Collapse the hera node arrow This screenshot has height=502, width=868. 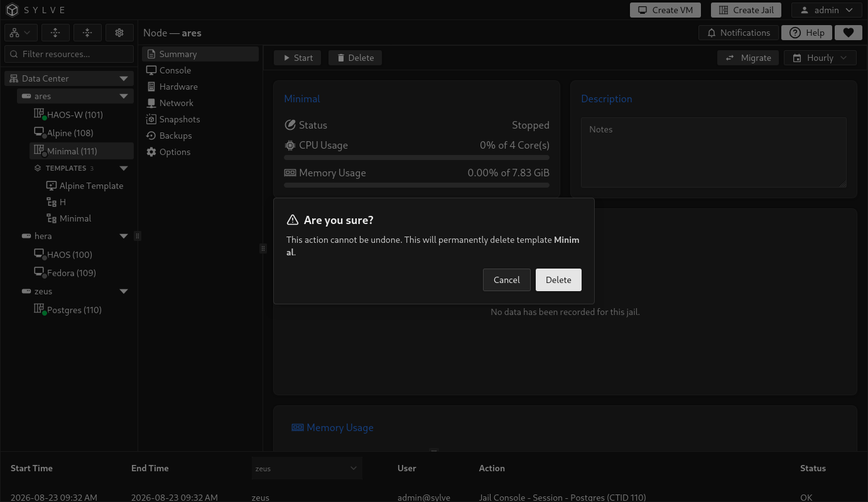124,236
